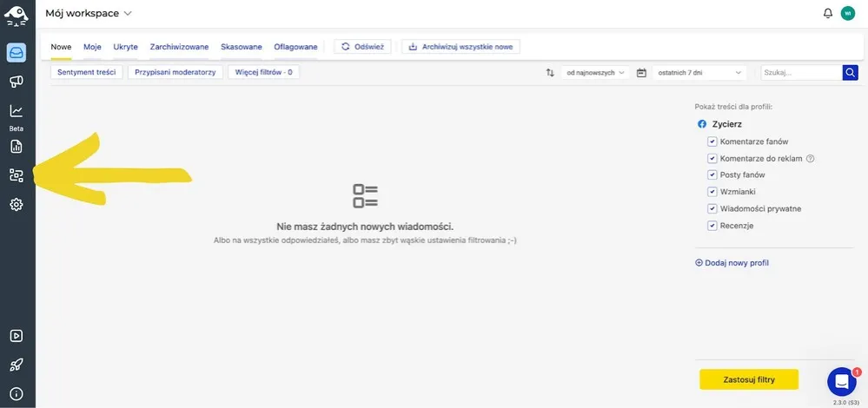Open the user avatar menu
Image resolution: width=868 pixels, height=408 pixels.
[x=847, y=13]
